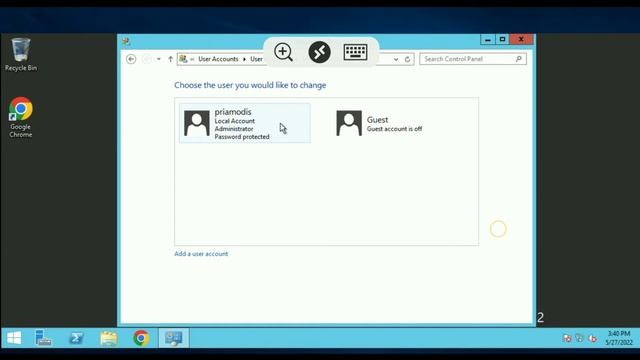Click the 'Guest account is off' text

click(x=394, y=129)
